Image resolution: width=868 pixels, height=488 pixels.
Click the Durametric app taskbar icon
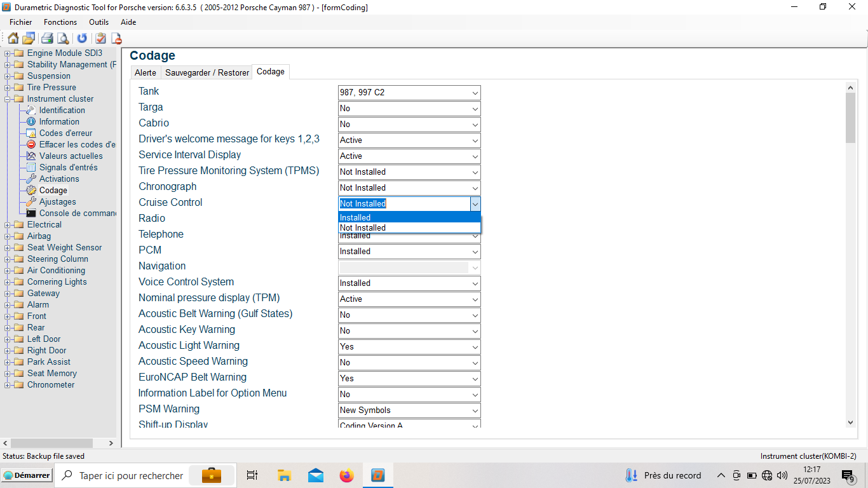[x=378, y=475]
